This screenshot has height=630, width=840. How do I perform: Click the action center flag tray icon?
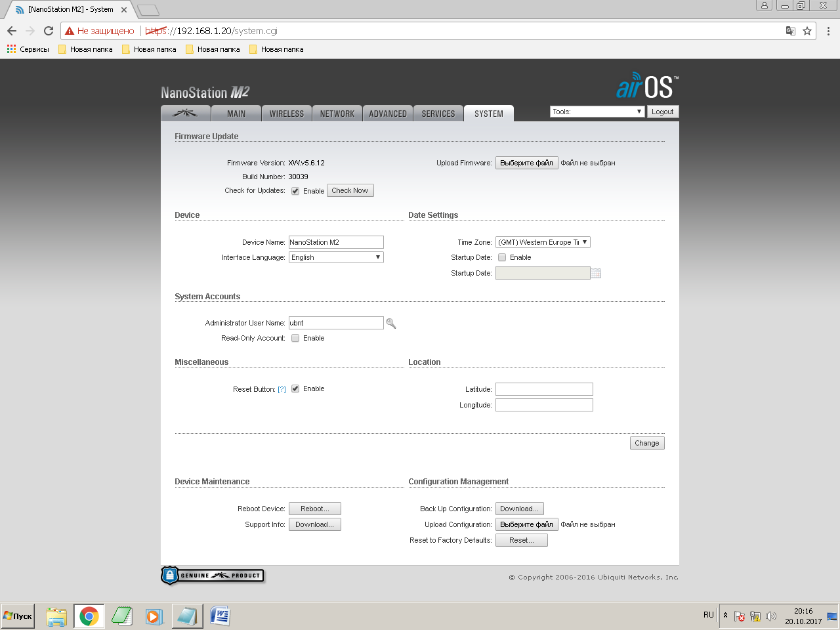(x=740, y=616)
